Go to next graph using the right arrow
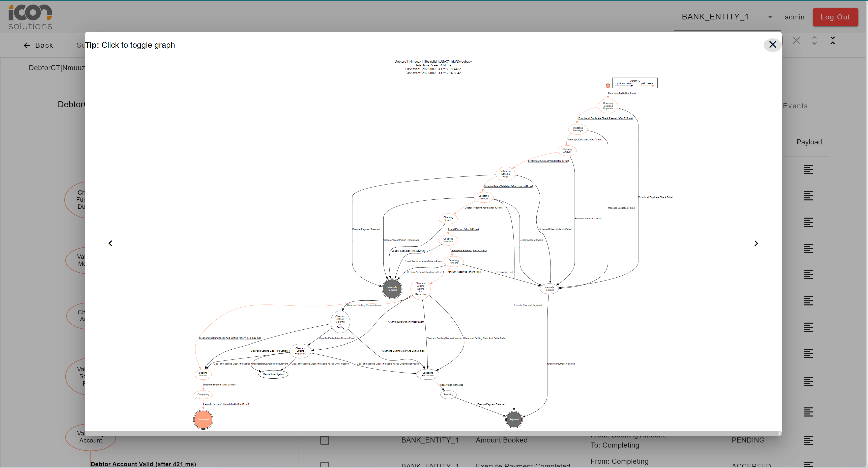Viewport: 868px width, 468px height. point(756,243)
